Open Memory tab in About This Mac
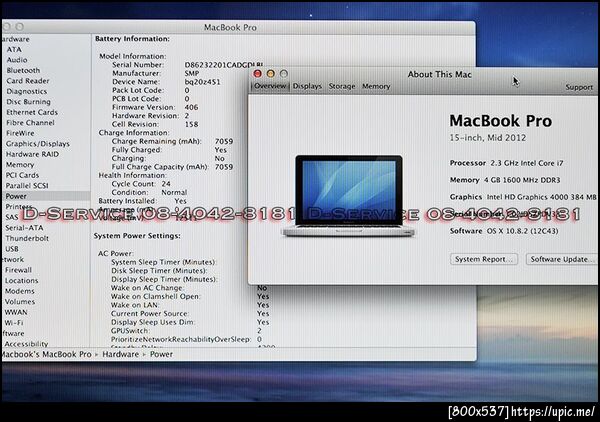 376,86
